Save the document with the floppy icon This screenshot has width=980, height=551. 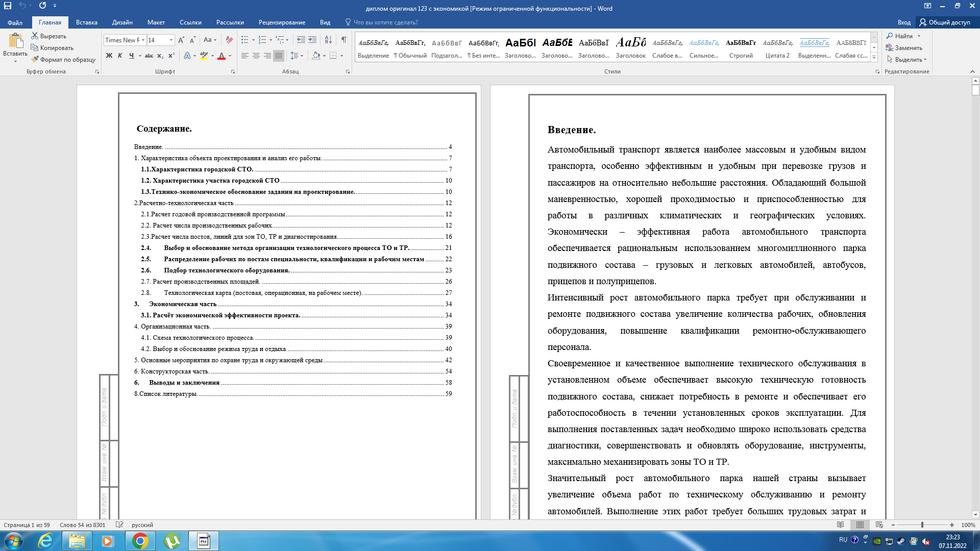pos(8,6)
